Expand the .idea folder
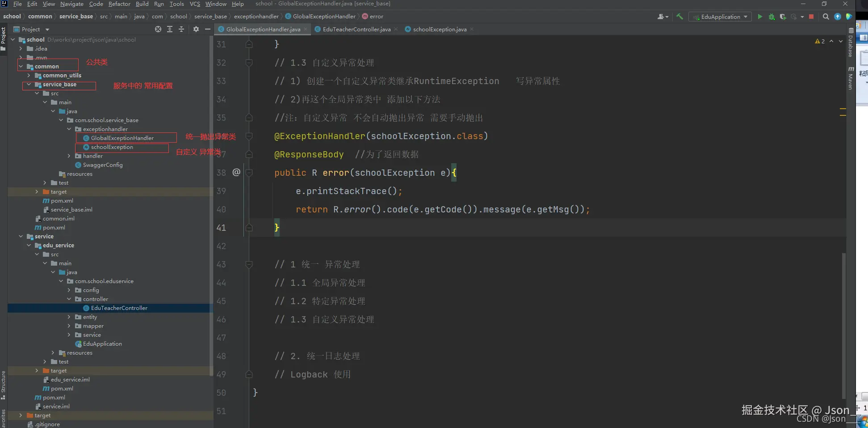The image size is (868, 428). [x=21, y=49]
